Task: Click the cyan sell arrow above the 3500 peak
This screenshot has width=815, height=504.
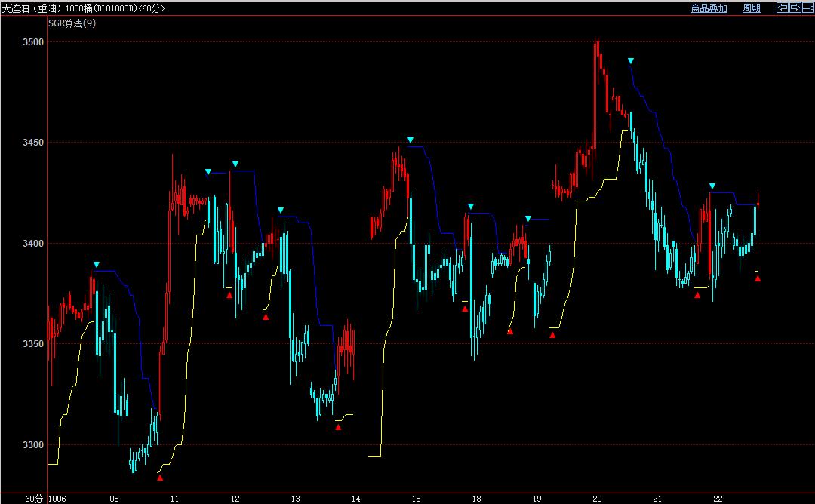Action: coord(631,60)
